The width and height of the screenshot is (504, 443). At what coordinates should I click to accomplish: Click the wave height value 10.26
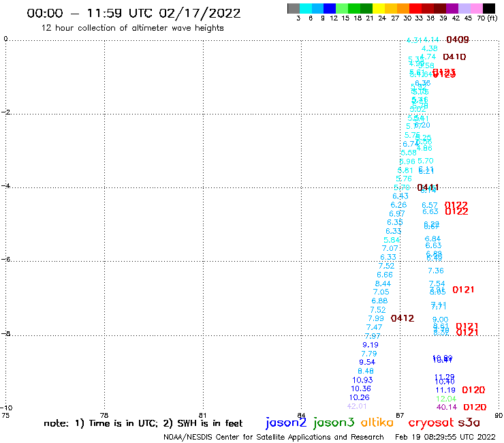coord(360,397)
